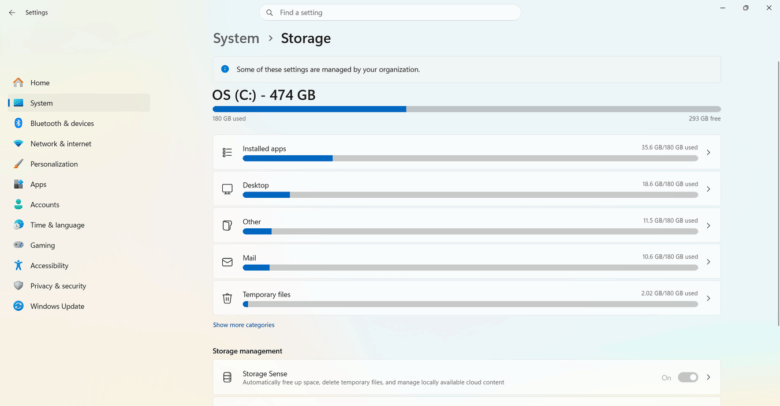Select Windows Update in sidebar
The image size is (780, 406).
point(79,306)
